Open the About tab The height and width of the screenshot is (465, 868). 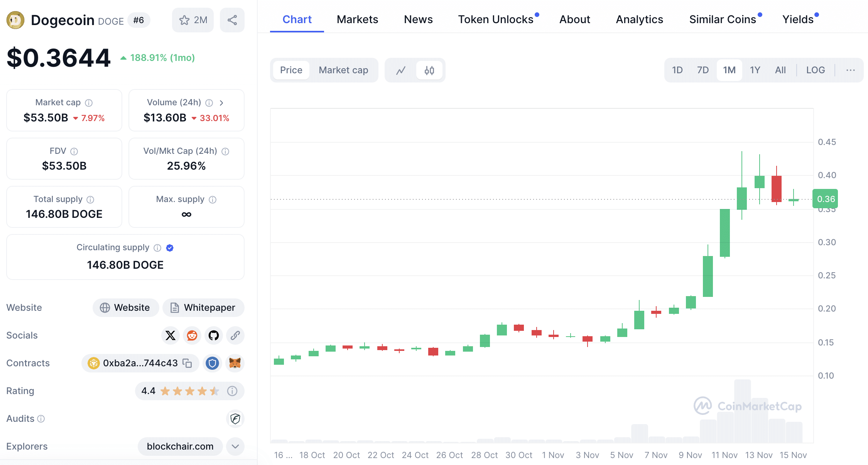(575, 19)
